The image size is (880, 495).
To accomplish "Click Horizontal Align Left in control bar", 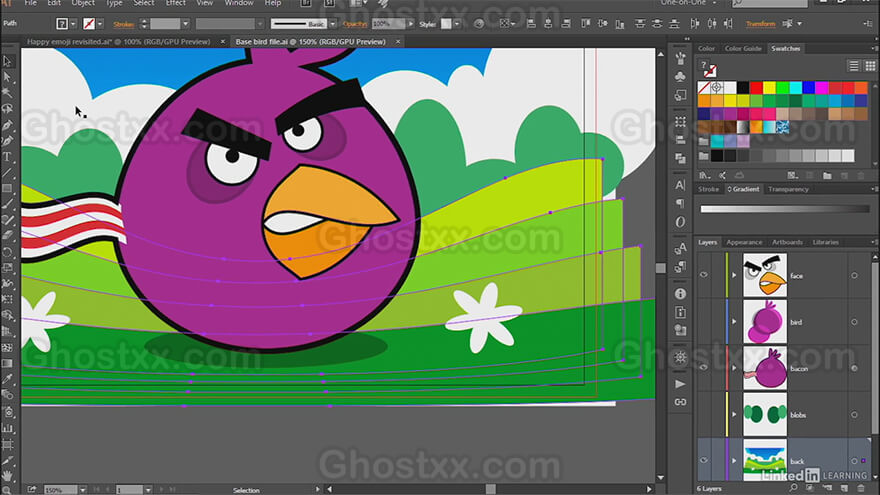I will tap(531, 24).
